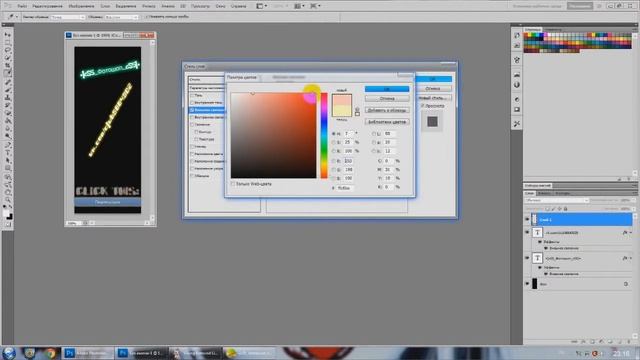Select the S saturation radio button in color picker
Viewport: 640px width, 360px height.
[x=333, y=142]
